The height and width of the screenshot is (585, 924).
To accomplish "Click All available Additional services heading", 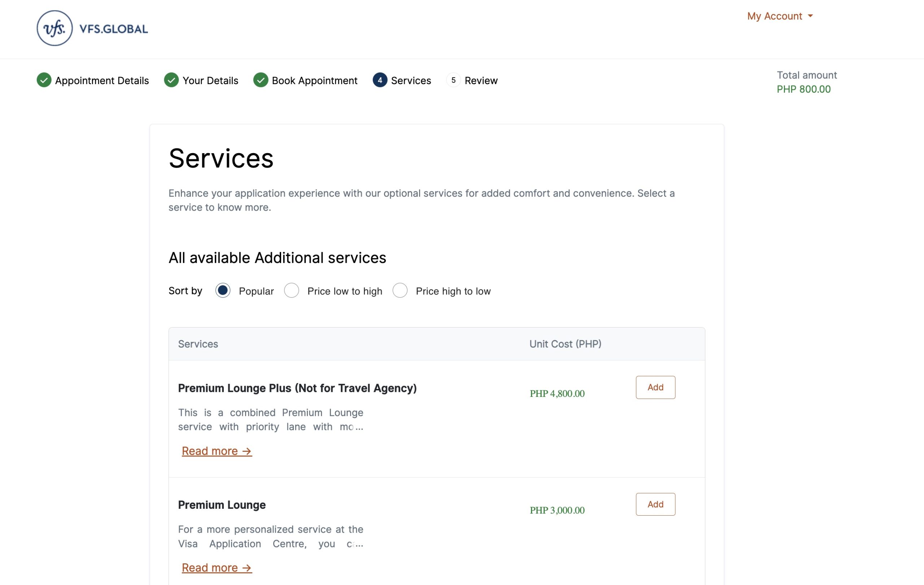I will 278,257.
